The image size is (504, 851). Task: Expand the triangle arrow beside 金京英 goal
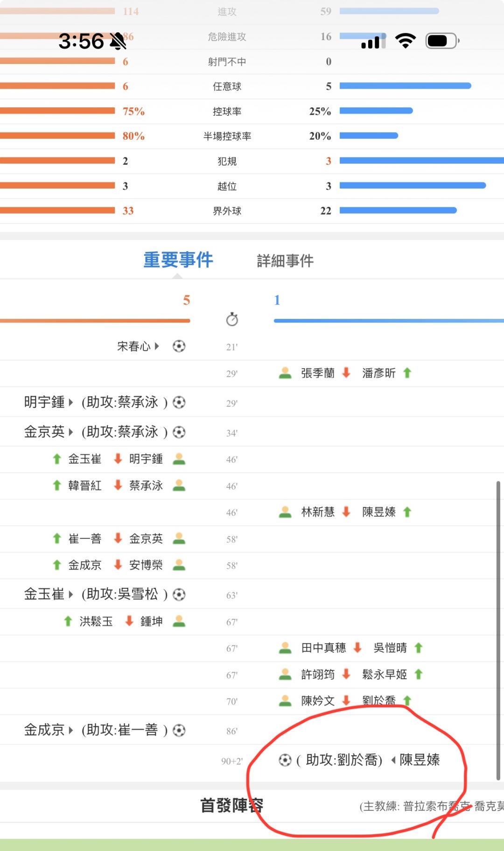coord(71,432)
